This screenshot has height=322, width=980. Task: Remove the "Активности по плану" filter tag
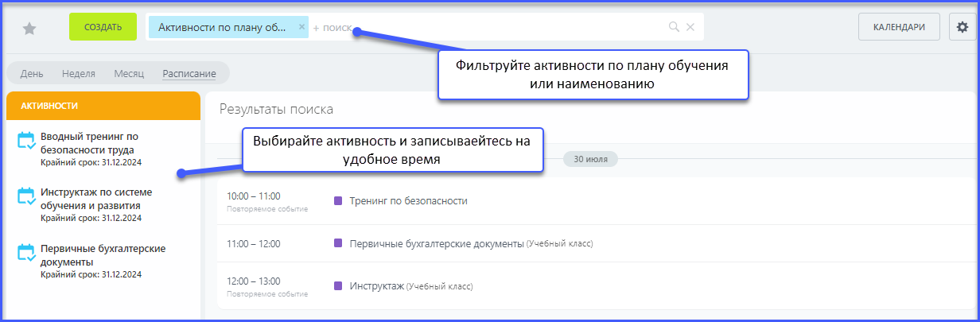tap(301, 26)
